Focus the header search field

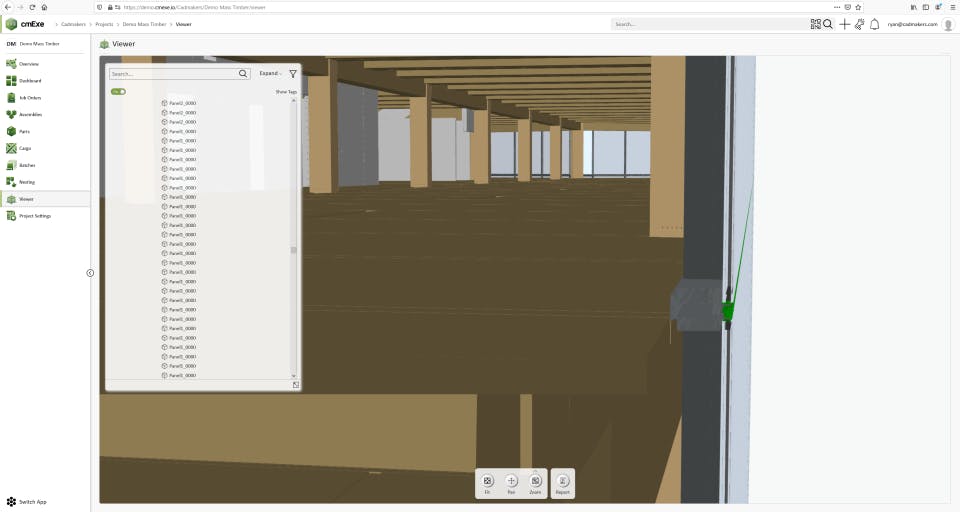tap(710, 24)
